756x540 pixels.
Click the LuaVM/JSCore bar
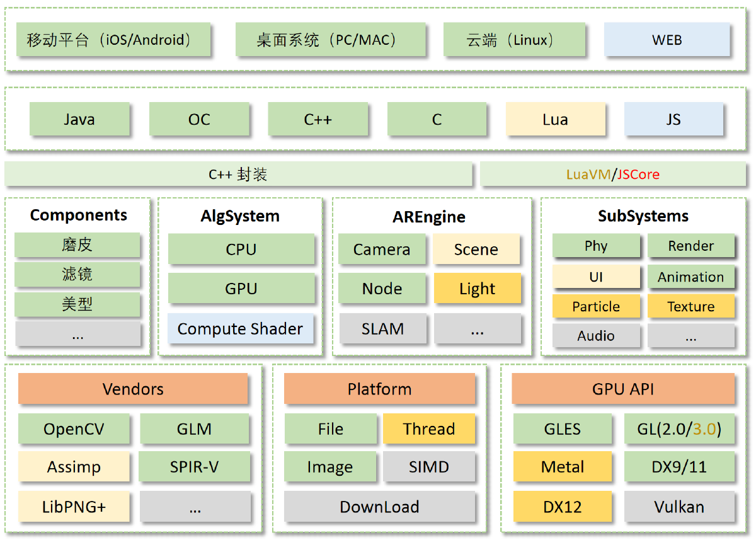click(612, 175)
